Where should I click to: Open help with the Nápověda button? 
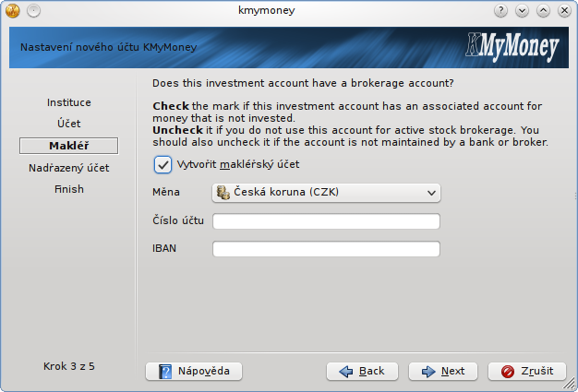pos(194,371)
